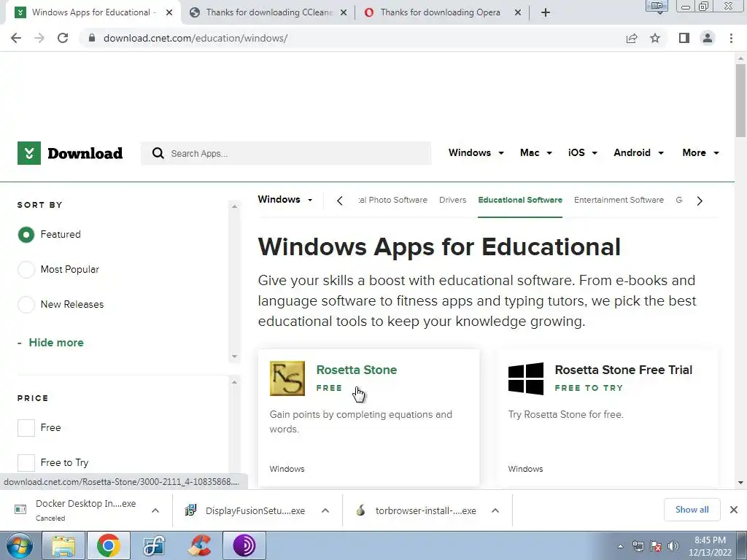
Task: Click the Download brand name link
Action: point(85,153)
